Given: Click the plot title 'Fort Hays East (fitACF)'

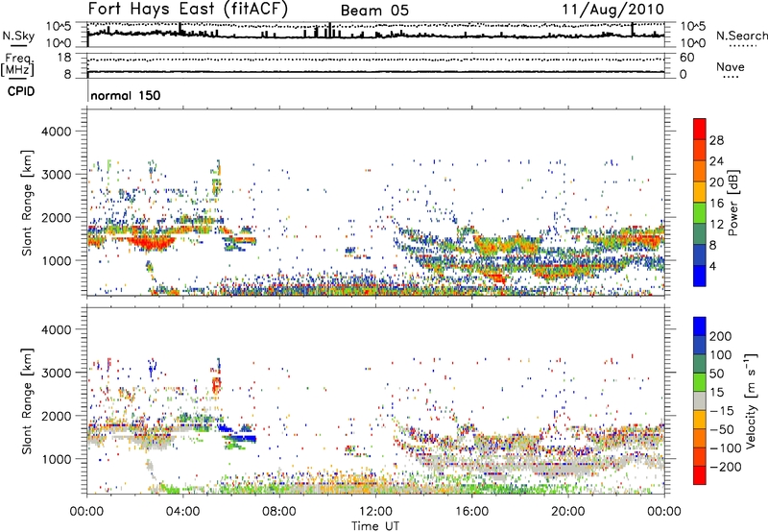Looking at the screenshot, I should [x=187, y=10].
